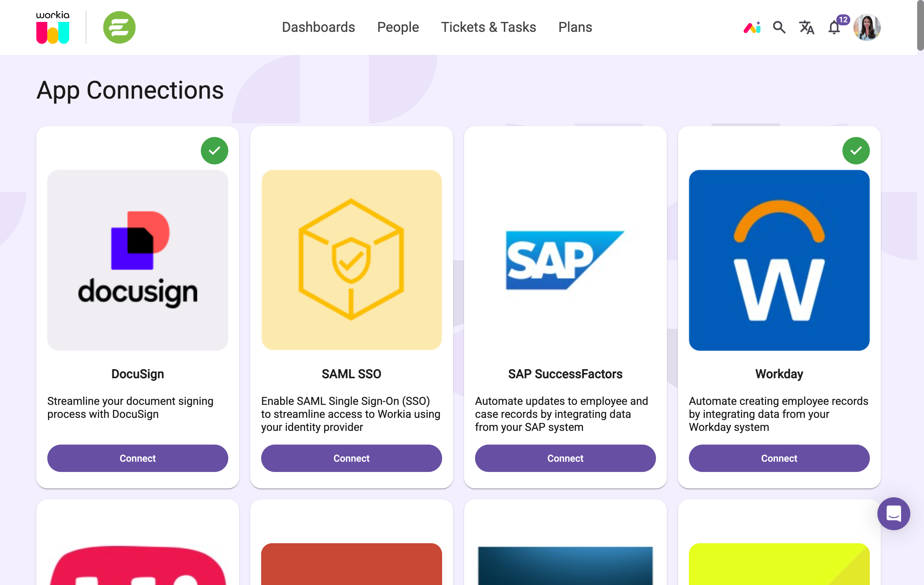Image resolution: width=924 pixels, height=585 pixels.
Task: Click the green company logo icon
Action: pyautogui.click(x=119, y=27)
